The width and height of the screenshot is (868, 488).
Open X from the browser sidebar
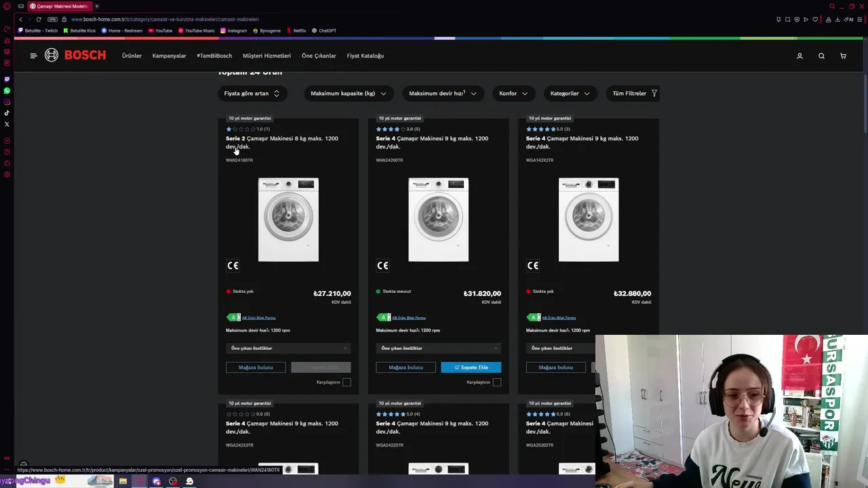point(7,124)
